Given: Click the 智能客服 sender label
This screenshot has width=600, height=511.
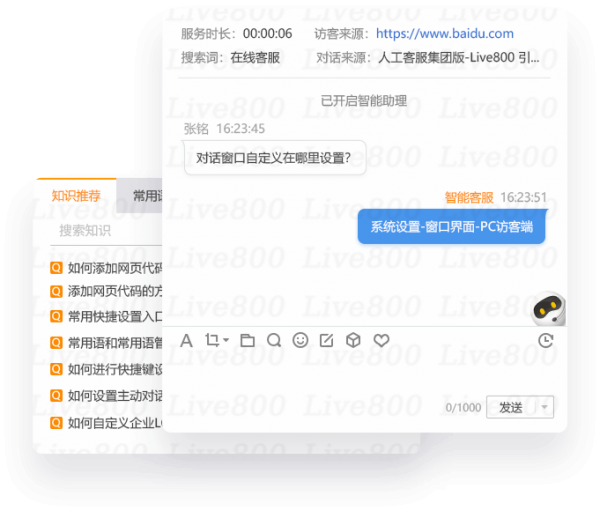Looking at the screenshot, I should [x=469, y=198].
